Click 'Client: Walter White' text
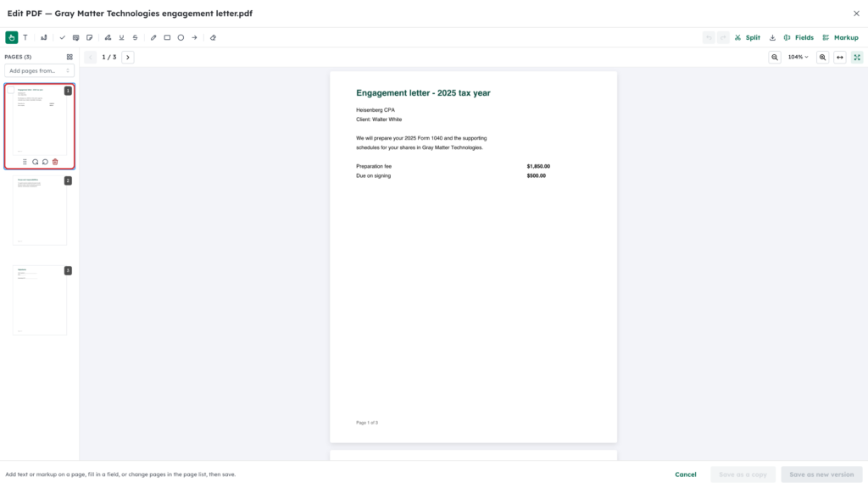 click(379, 119)
